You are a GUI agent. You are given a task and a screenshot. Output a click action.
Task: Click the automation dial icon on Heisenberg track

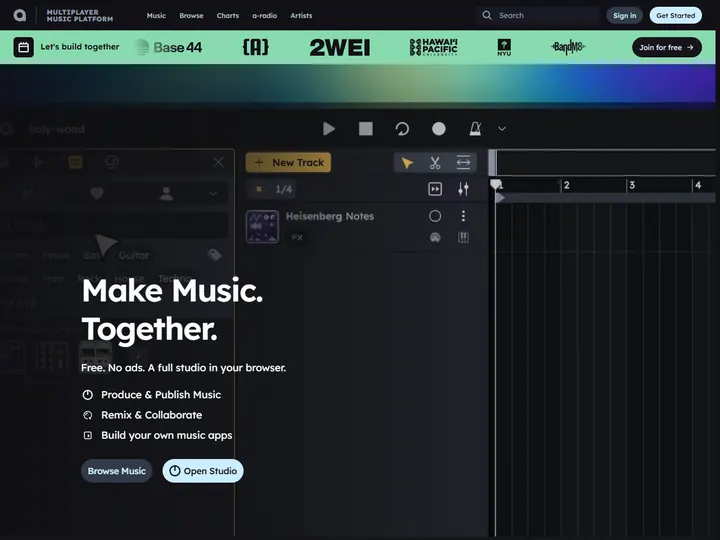click(435, 237)
